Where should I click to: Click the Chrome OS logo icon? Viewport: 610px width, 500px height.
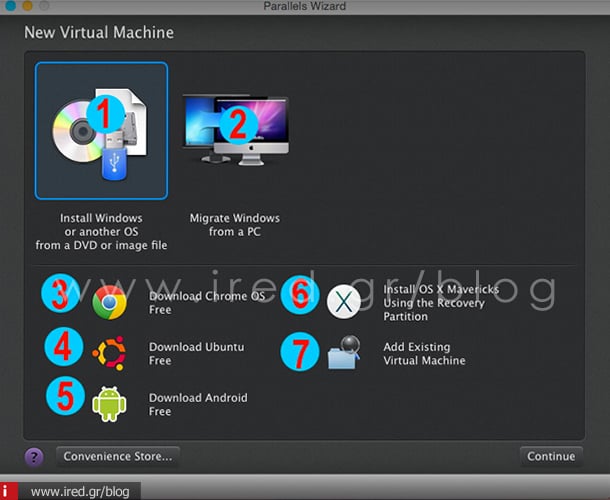(109, 302)
